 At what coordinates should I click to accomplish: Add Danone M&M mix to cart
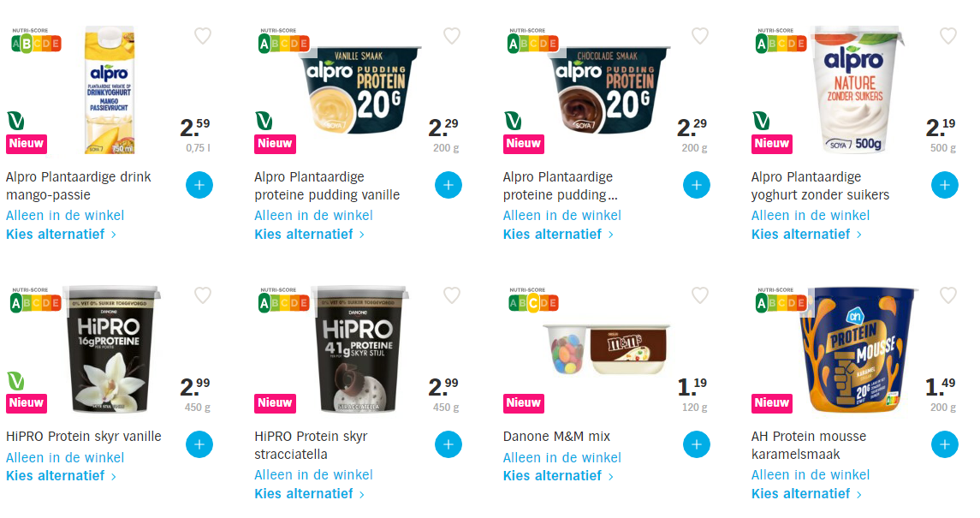pyautogui.click(x=697, y=444)
